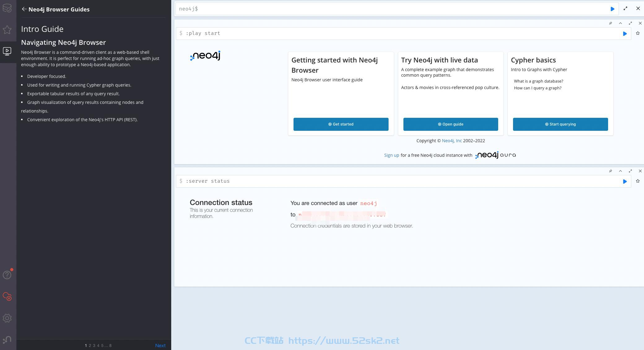The height and width of the screenshot is (350, 644).
Task: Click 'Exportable tabular results' bullet
Action: [x=73, y=94]
